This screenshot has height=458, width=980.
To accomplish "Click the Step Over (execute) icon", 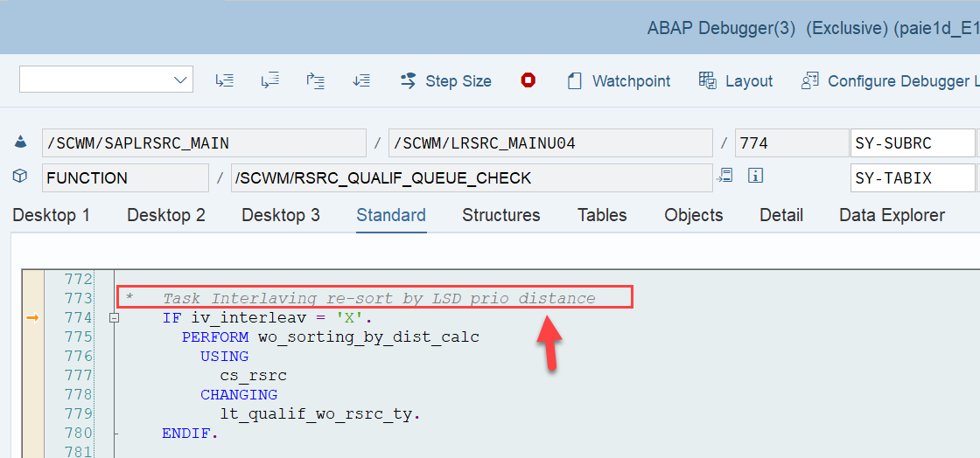I will coord(269,80).
